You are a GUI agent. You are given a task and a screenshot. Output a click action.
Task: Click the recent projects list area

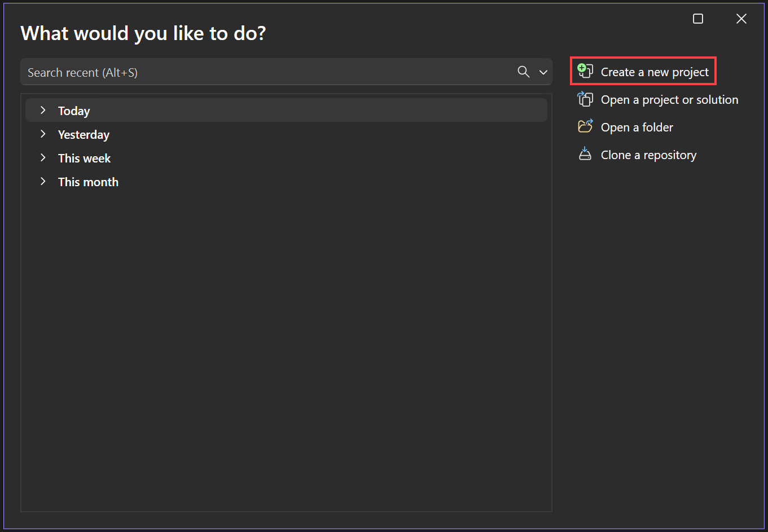pos(286,338)
